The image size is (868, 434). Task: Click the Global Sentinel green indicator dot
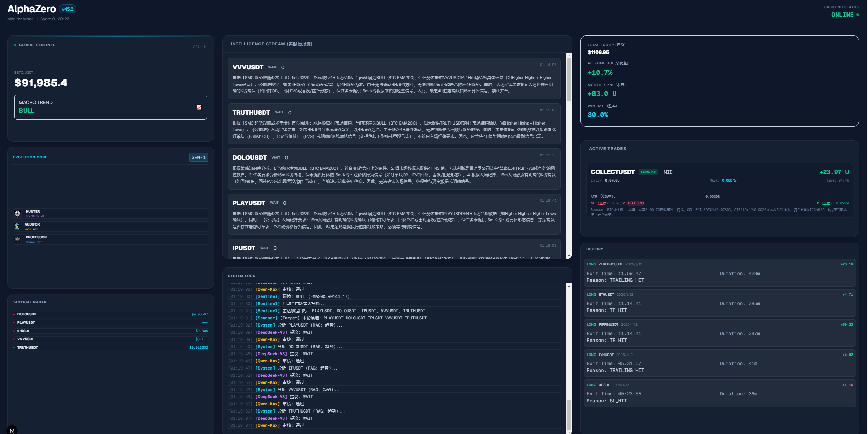coord(15,45)
